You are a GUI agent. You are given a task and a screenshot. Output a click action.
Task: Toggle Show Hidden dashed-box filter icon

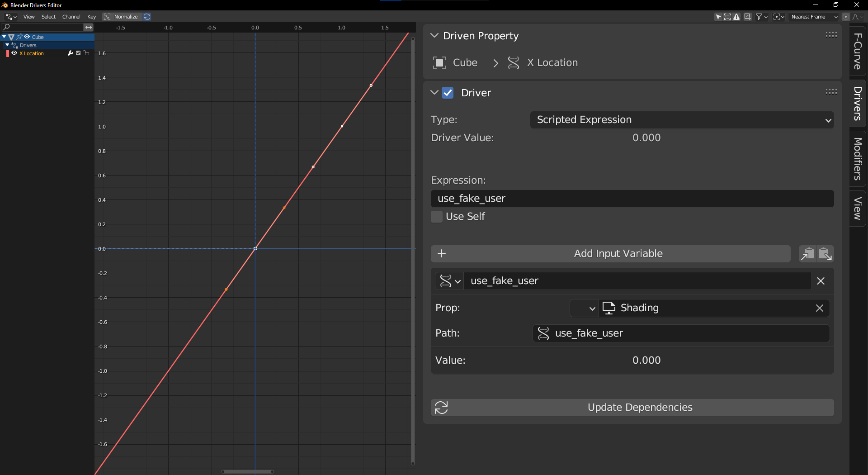pos(727,17)
